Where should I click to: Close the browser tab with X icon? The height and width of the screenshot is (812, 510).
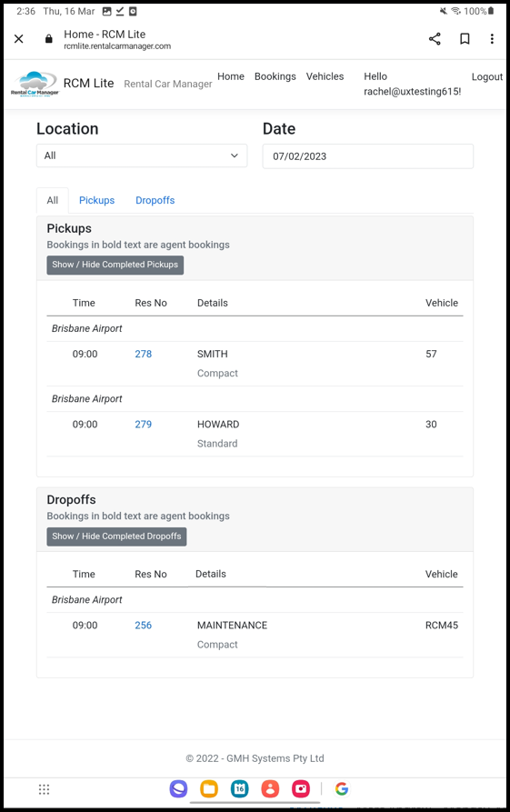point(19,39)
